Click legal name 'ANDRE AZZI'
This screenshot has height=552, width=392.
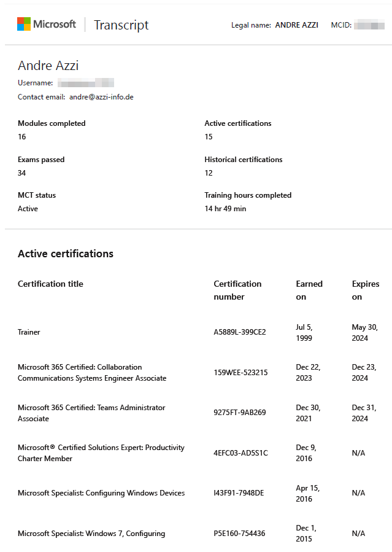coord(296,25)
